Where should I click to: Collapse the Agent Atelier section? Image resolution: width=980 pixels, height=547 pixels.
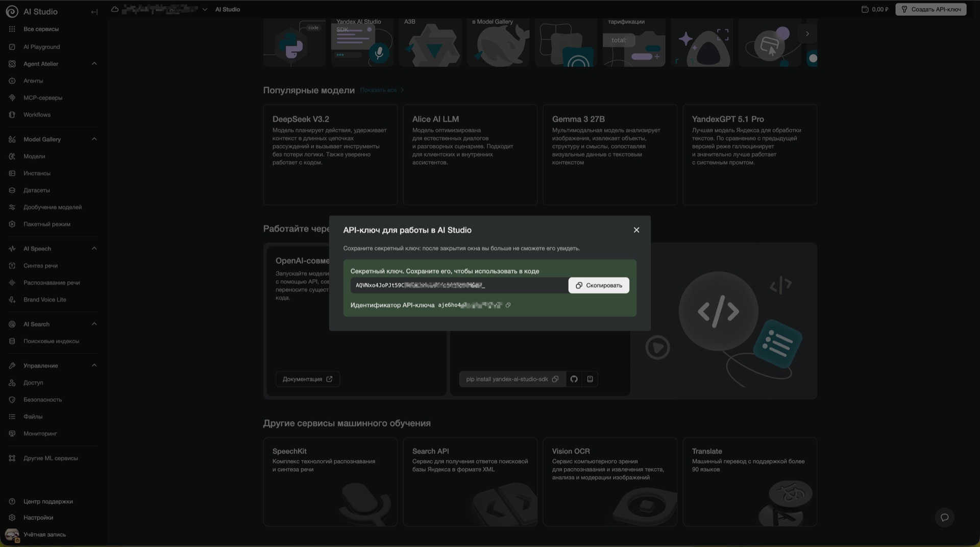[94, 64]
